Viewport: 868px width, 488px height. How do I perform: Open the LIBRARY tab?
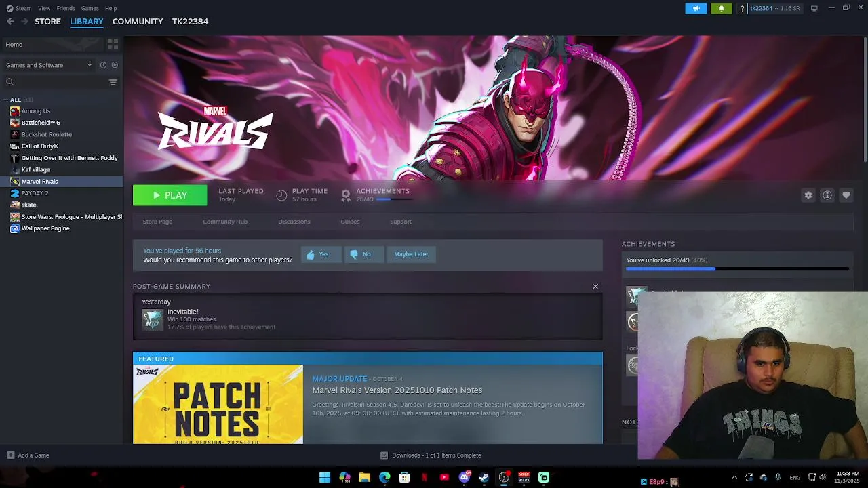coord(87,22)
